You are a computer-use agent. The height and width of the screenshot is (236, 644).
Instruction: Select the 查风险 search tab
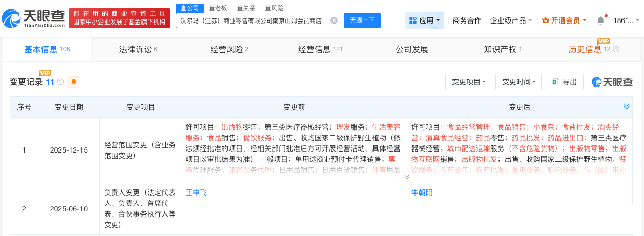pyautogui.click(x=274, y=8)
